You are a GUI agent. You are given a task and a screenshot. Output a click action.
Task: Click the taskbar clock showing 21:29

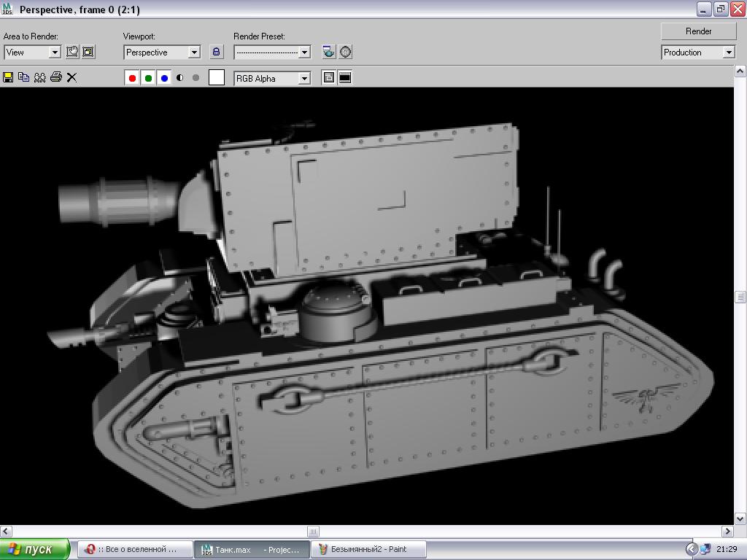727,549
